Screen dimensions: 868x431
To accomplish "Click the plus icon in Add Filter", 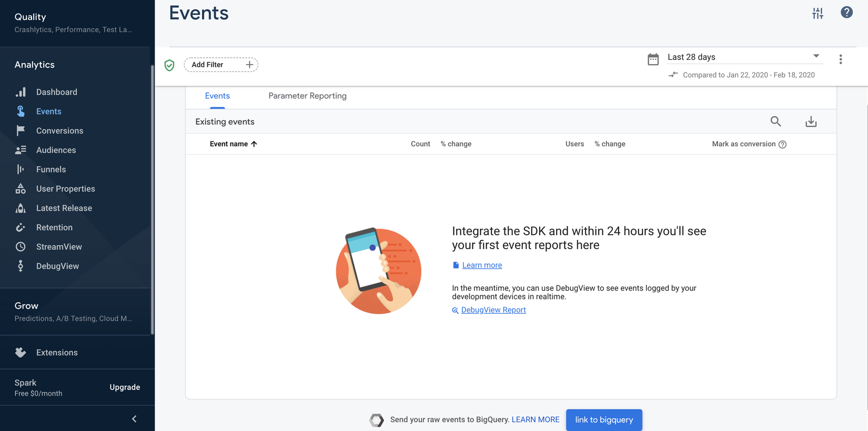I will pos(249,65).
